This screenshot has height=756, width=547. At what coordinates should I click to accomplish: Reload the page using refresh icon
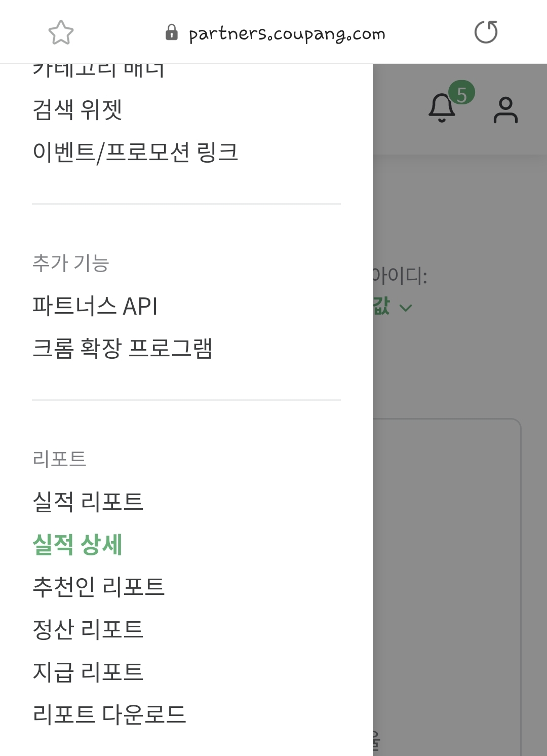pyautogui.click(x=486, y=32)
